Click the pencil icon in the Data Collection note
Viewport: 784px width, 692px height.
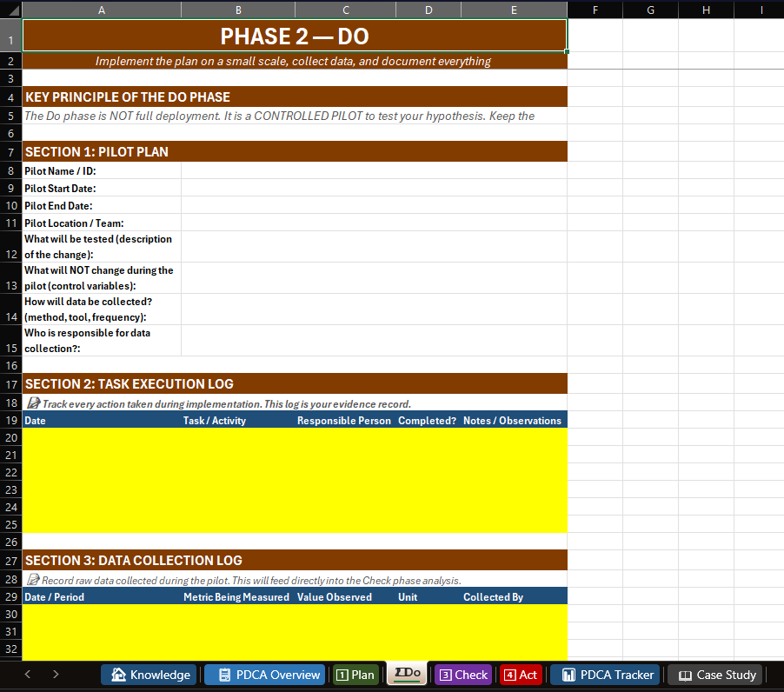[x=32, y=579]
